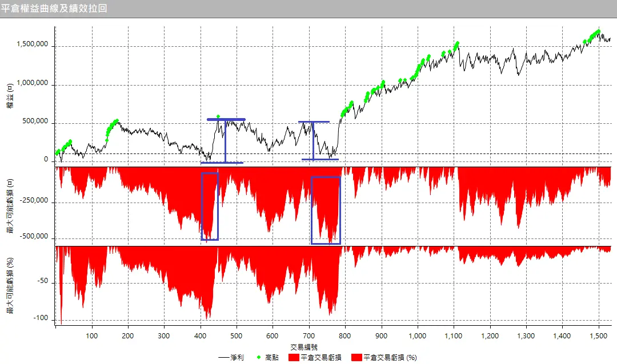
Task: Click the 1,500 tick on the x-axis
Action: tap(599, 336)
